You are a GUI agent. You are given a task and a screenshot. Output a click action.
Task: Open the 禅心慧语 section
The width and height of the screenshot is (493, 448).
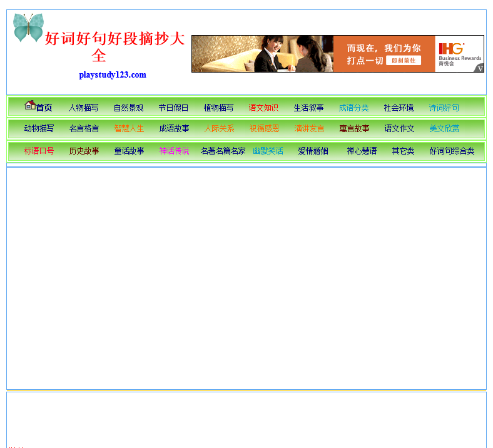362,151
